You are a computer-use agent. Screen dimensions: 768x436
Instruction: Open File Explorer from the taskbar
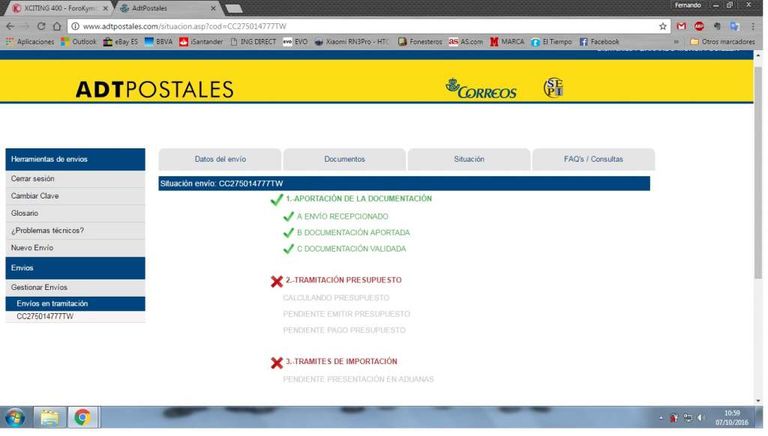[x=49, y=417]
